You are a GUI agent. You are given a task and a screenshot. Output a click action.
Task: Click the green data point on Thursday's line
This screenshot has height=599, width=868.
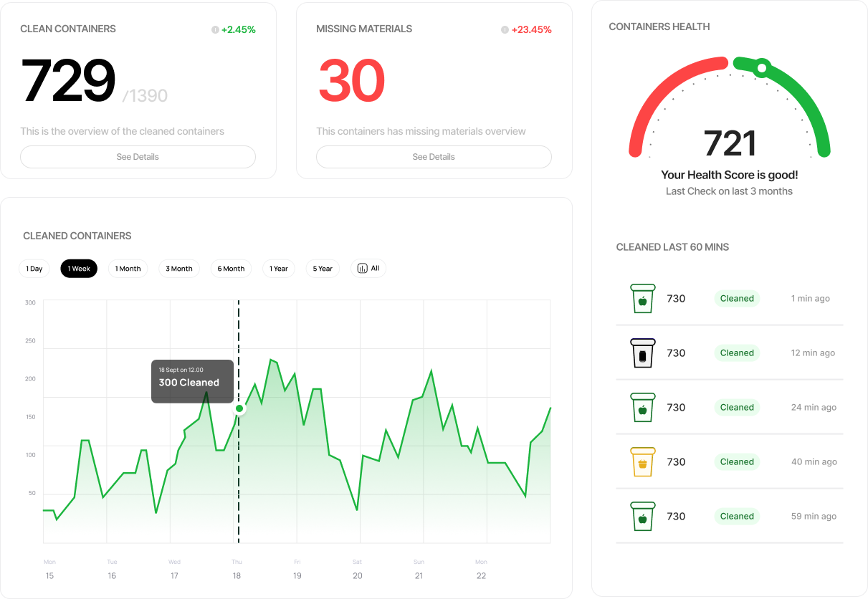239,409
